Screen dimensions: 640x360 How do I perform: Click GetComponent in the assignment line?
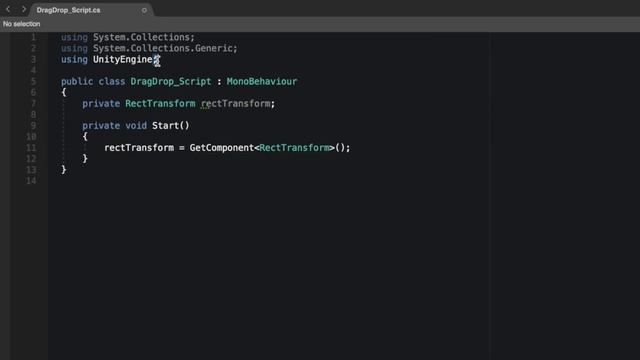pos(222,148)
